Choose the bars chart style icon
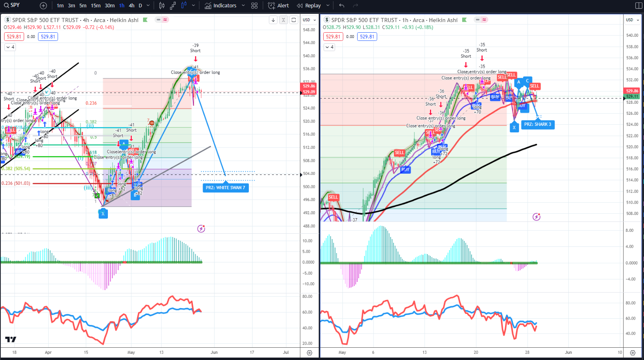Viewport: 644px width, 360px height. 162,6
